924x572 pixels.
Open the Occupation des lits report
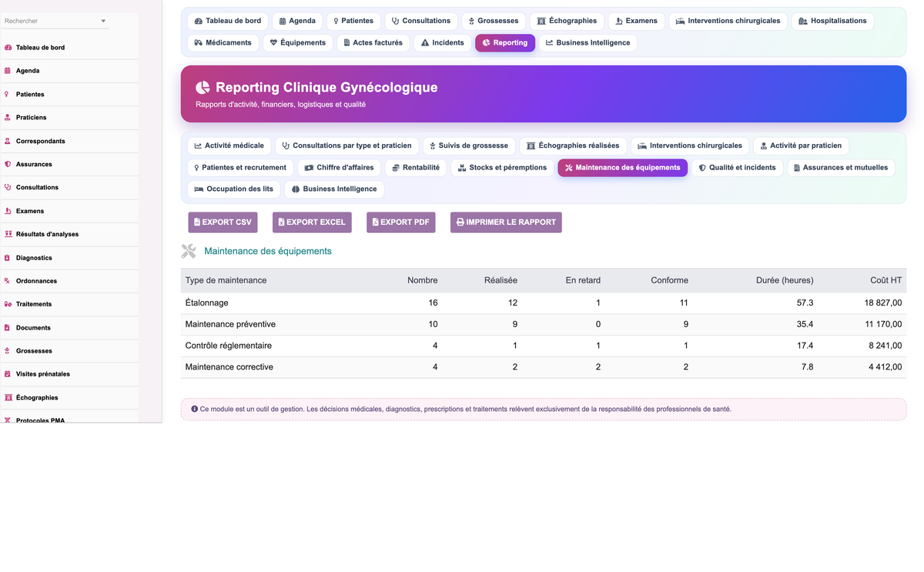click(234, 189)
